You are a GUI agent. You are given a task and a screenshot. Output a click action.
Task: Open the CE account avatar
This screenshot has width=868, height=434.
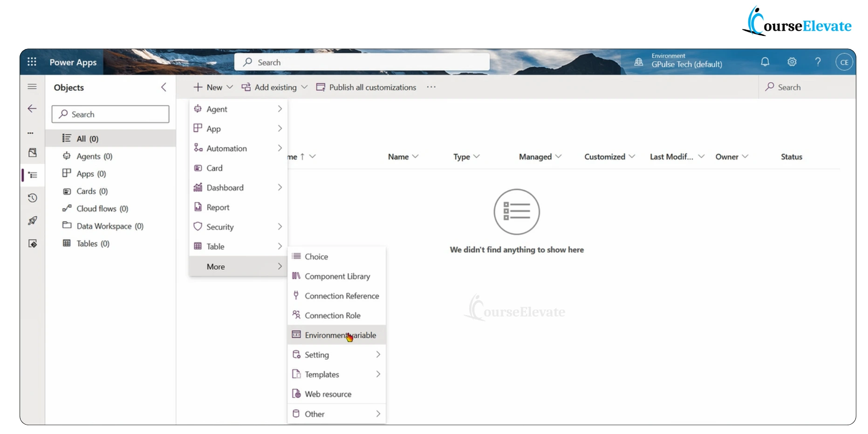click(x=844, y=62)
